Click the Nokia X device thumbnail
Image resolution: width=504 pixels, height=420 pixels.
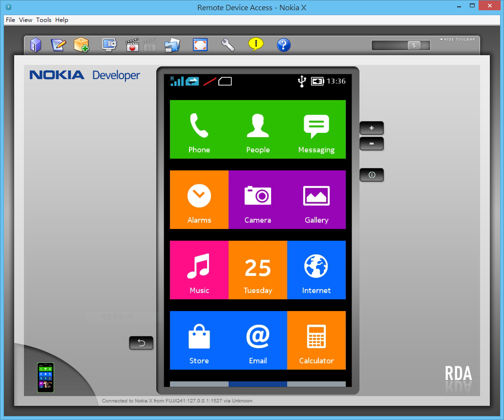tap(45, 378)
